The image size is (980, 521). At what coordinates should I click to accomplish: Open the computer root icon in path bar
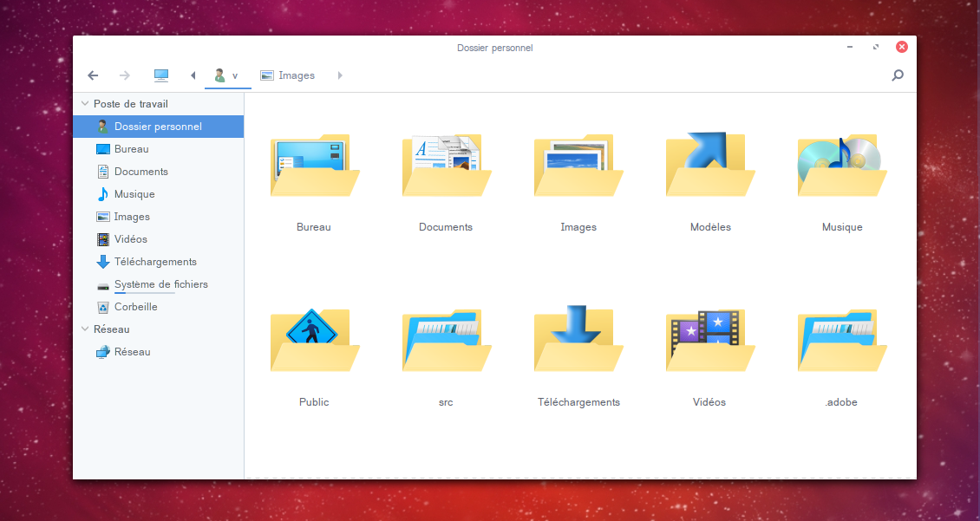pyautogui.click(x=161, y=75)
